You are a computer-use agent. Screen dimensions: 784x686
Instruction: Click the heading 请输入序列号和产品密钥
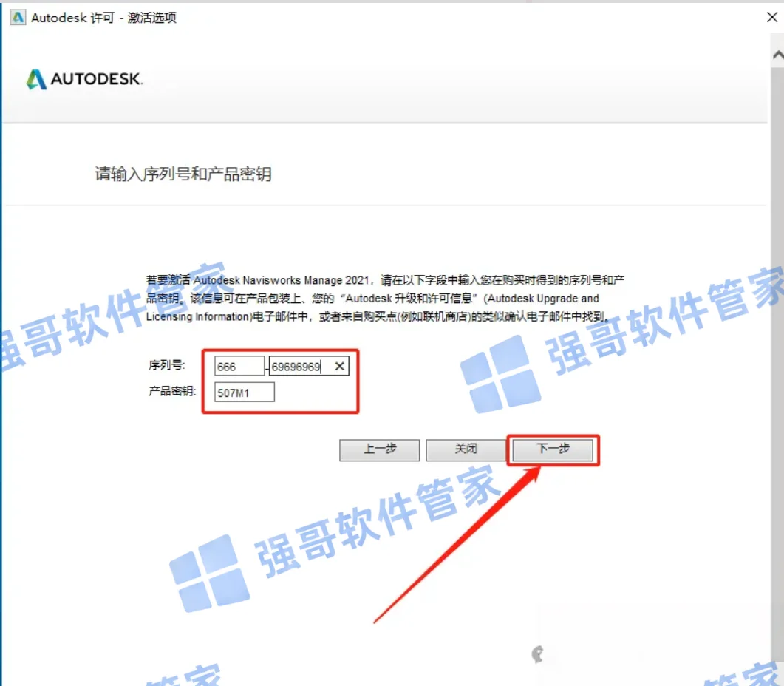[183, 174]
